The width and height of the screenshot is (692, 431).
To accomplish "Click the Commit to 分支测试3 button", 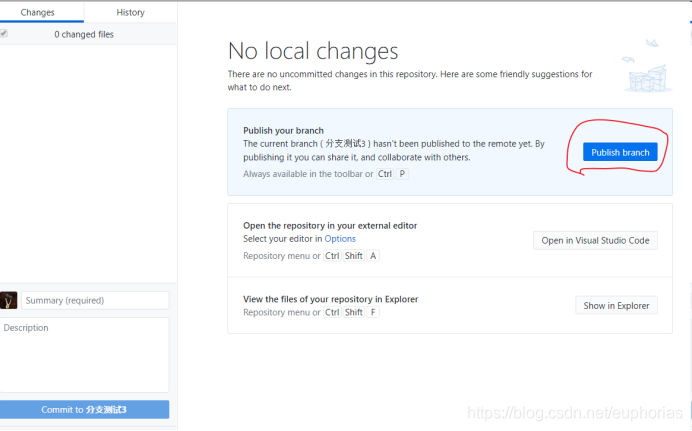I will coord(84,410).
